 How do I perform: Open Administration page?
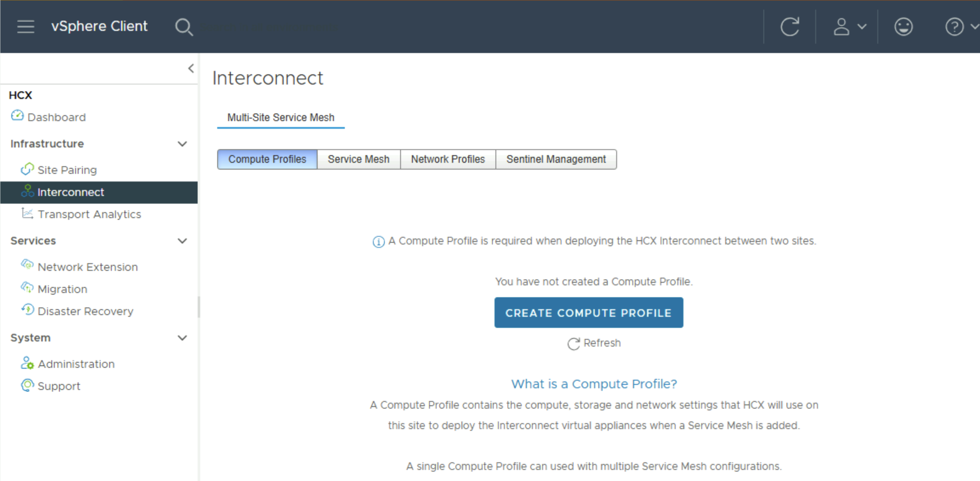[x=76, y=364]
